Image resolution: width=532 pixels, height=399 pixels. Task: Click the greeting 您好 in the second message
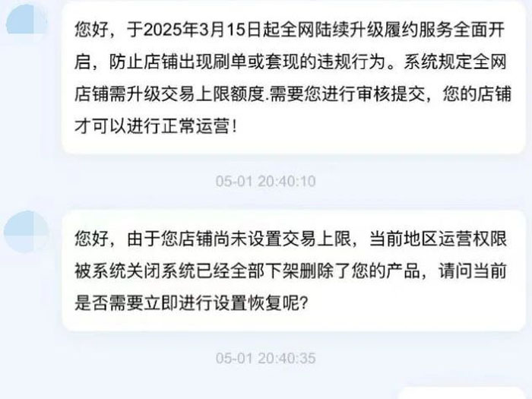(x=92, y=239)
